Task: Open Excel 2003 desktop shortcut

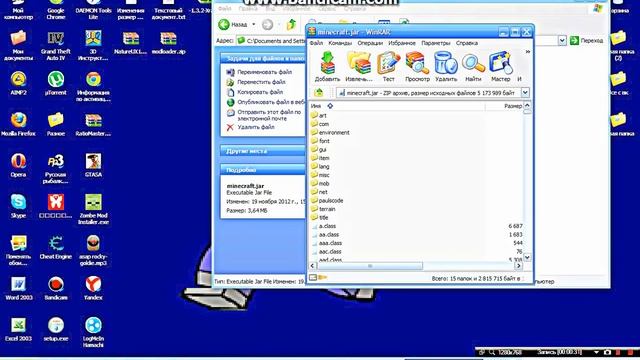Action: (x=18, y=329)
